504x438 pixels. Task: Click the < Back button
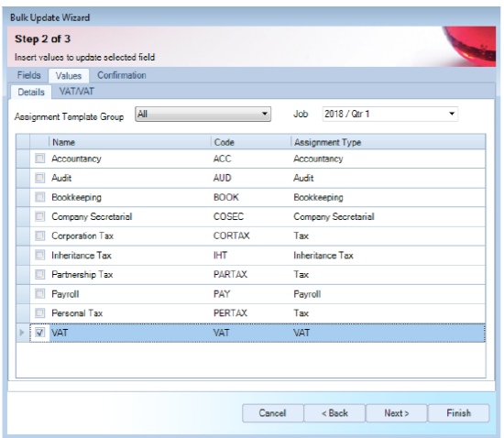click(x=334, y=413)
